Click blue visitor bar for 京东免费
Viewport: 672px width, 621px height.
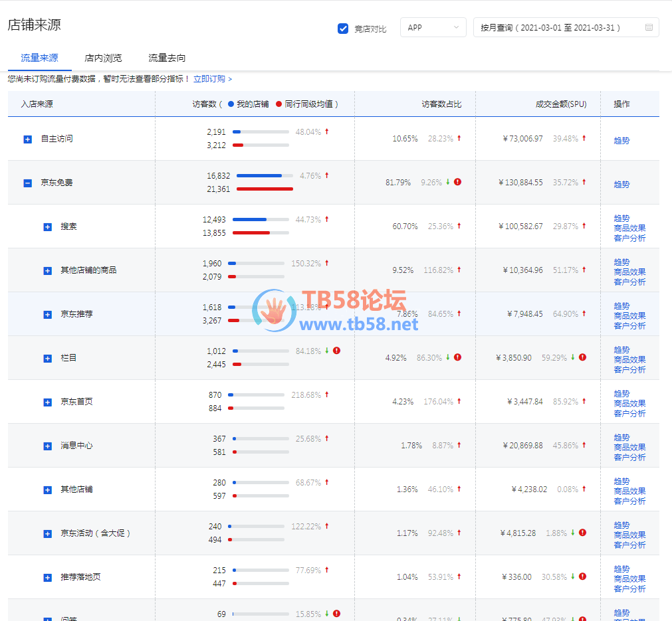pyautogui.click(x=259, y=175)
